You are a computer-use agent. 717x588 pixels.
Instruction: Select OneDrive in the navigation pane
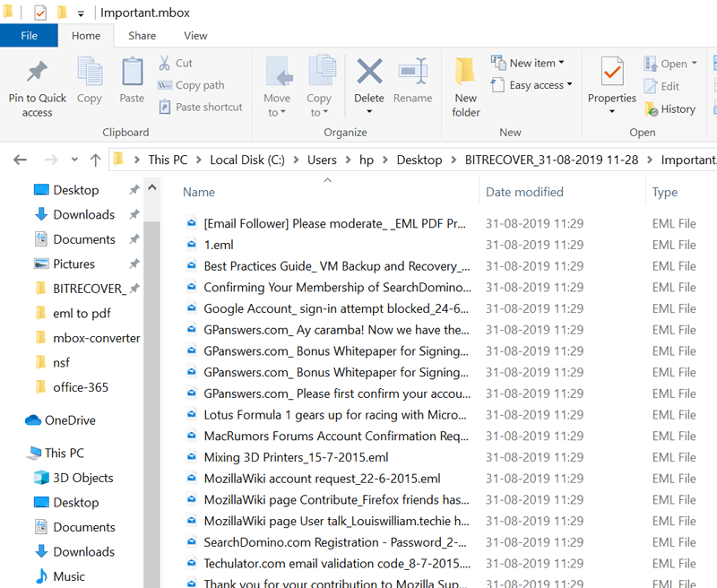(x=70, y=420)
